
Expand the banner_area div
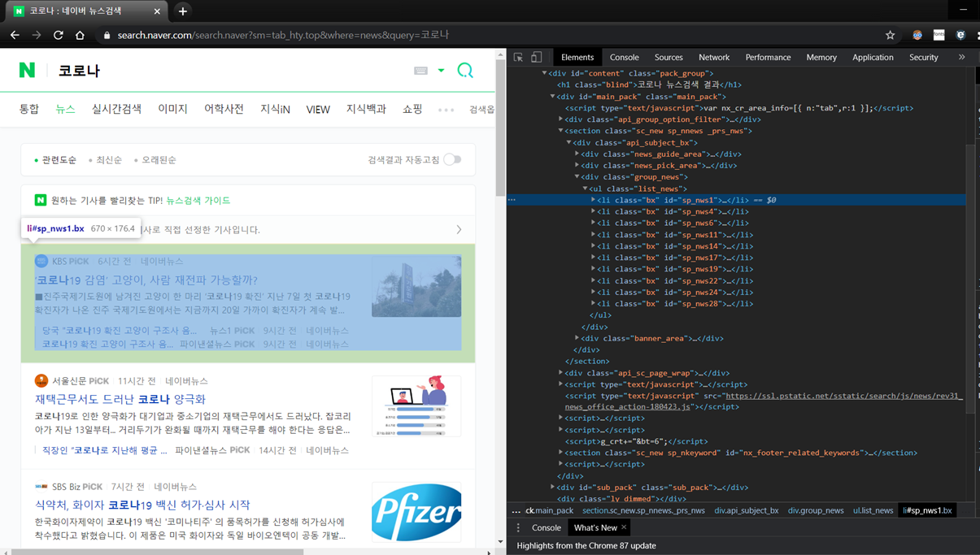(x=577, y=338)
